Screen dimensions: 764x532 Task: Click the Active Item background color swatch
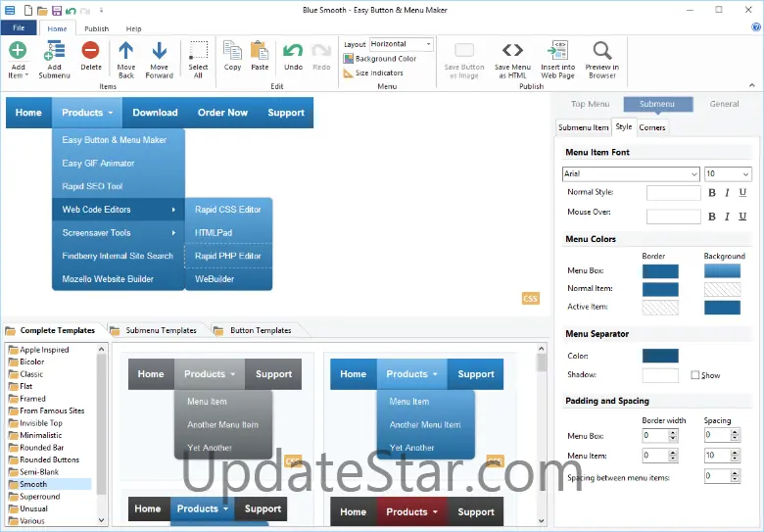(722, 308)
